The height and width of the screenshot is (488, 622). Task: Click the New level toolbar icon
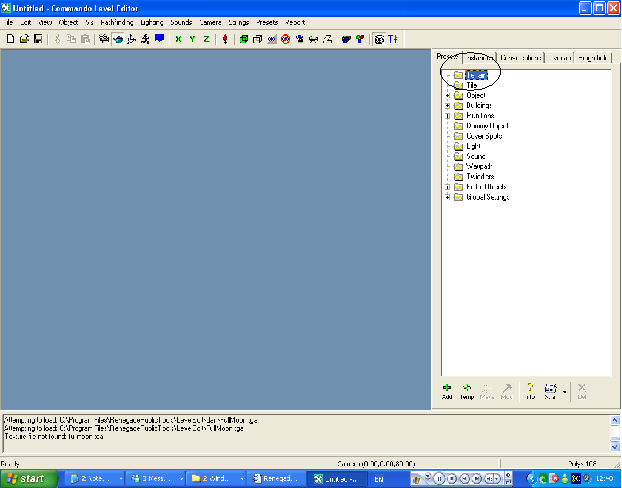tap(10, 39)
